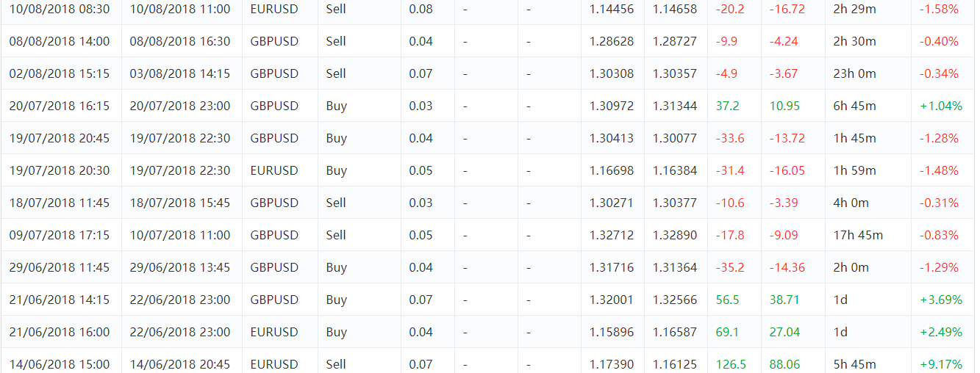This screenshot has height=373, width=980.
Task: Click the 17h 45m duration cell
Action: pyautogui.click(x=858, y=235)
